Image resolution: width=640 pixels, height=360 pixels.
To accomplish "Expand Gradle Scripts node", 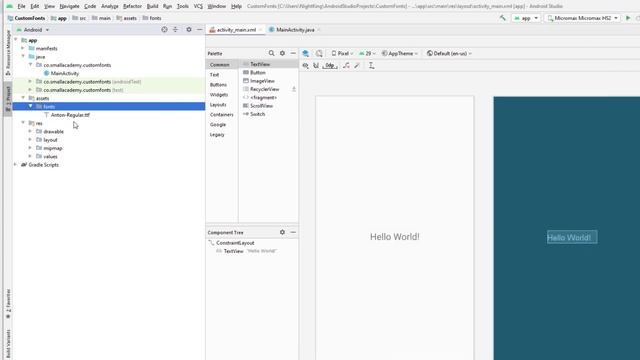I will pos(16,164).
